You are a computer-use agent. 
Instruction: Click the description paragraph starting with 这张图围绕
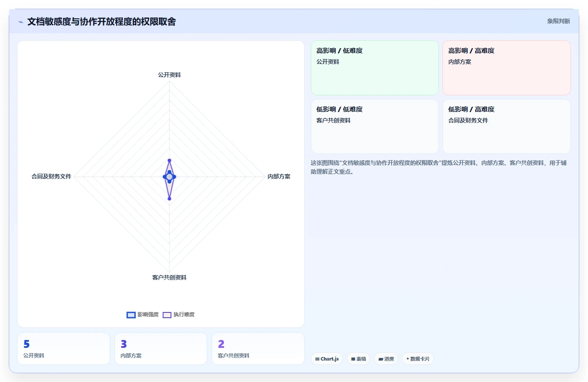(x=438, y=167)
